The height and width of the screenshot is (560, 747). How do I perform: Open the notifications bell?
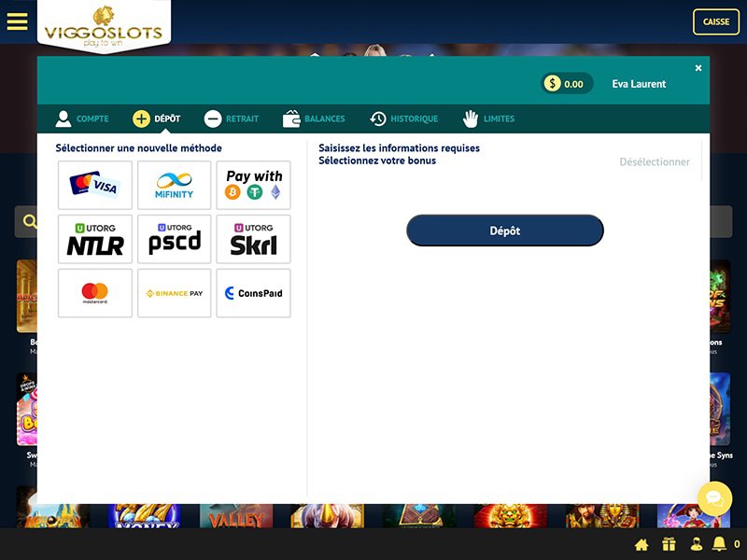click(x=719, y=543)
